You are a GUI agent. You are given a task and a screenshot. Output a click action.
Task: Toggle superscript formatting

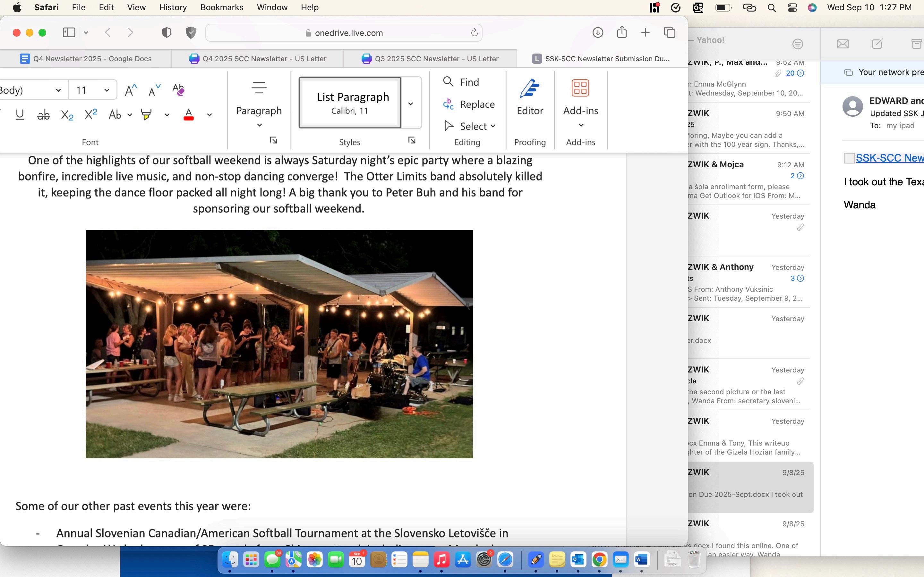pyautogui.click(x=91, y=114)
